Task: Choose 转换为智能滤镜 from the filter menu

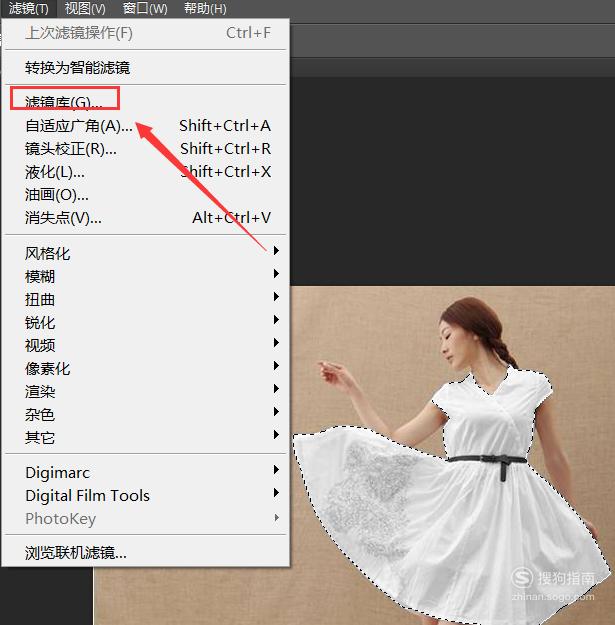Action: tap(145, 68)
